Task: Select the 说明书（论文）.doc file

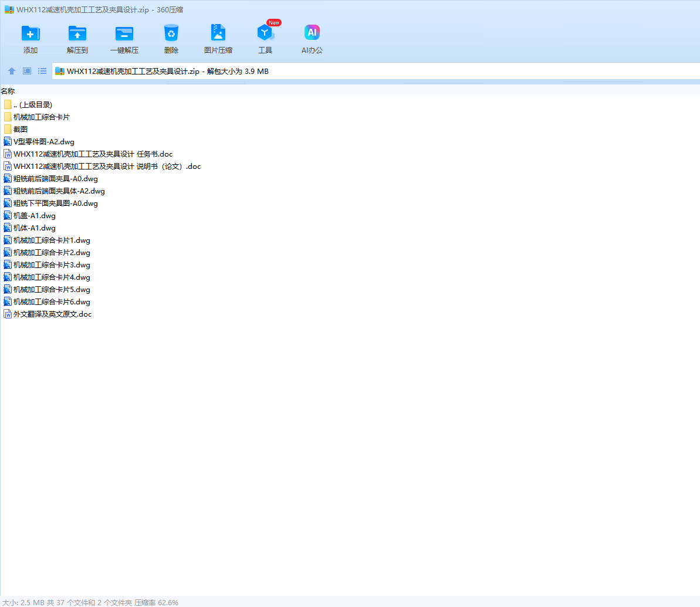Action: pos(102,167)
